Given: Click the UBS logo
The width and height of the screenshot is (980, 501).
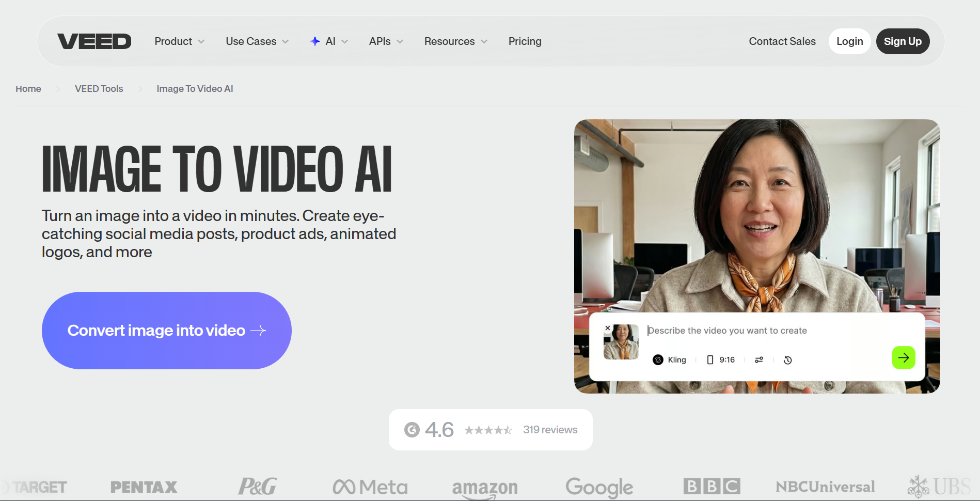Looking at the screenshot, I should (x=939, y=487).
